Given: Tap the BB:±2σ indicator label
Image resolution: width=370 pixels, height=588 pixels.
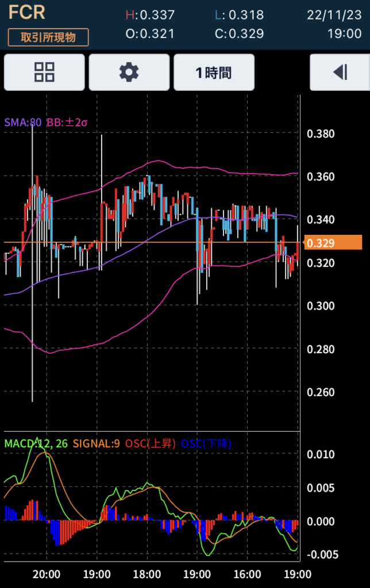Looking at the screenshot, I should (67, 122).
